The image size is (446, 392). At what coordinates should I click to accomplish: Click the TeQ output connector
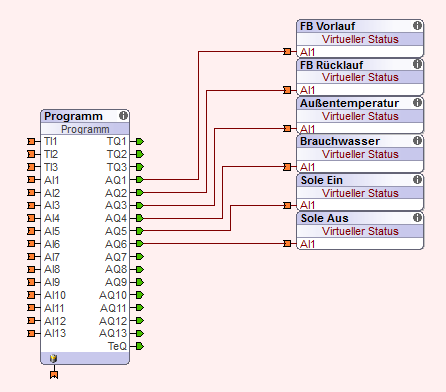coord(140,346)
